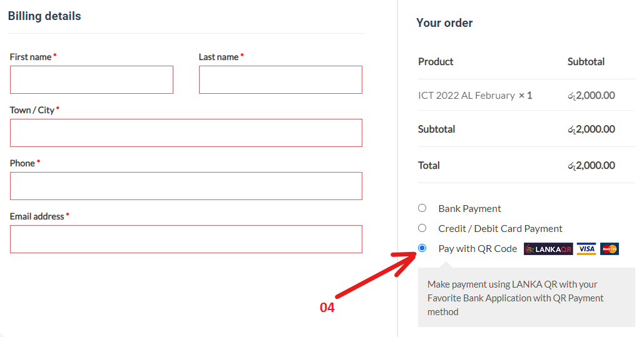This screenshot has width=644, height=337.
Task: Click the Total amount Rs 2,000.00
Action: tap(591, 166)
